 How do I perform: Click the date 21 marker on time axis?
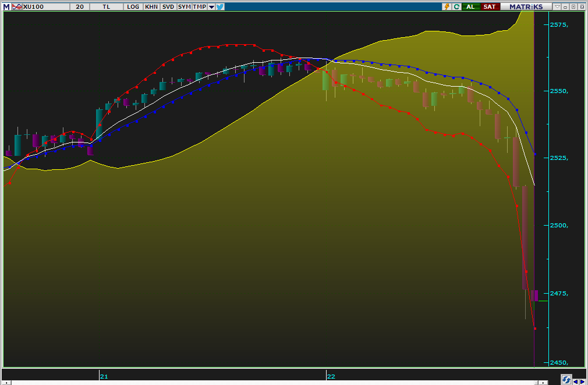point(104,376)
